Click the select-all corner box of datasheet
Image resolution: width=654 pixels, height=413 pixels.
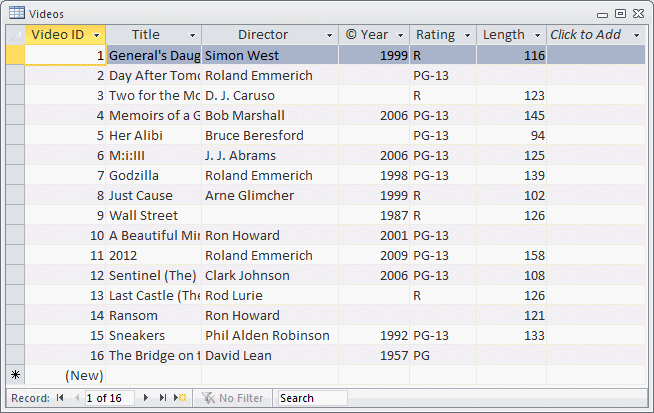pos(15,35)
